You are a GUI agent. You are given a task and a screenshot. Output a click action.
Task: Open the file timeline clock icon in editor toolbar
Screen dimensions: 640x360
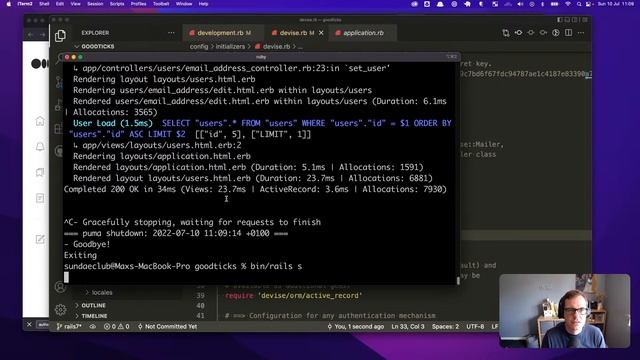tap(556, 33)
